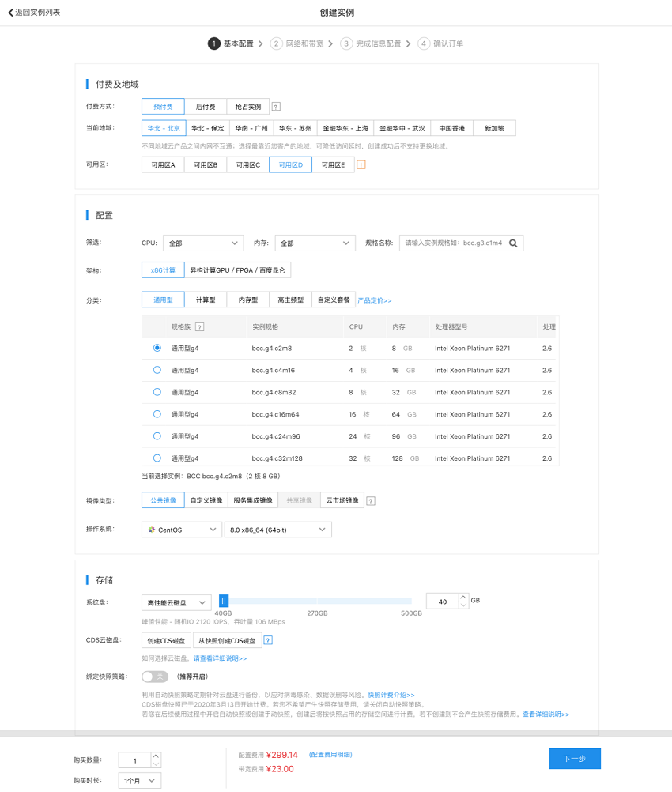
Task: Click the help icon next to 抢占实例
Action: [276, 107]
